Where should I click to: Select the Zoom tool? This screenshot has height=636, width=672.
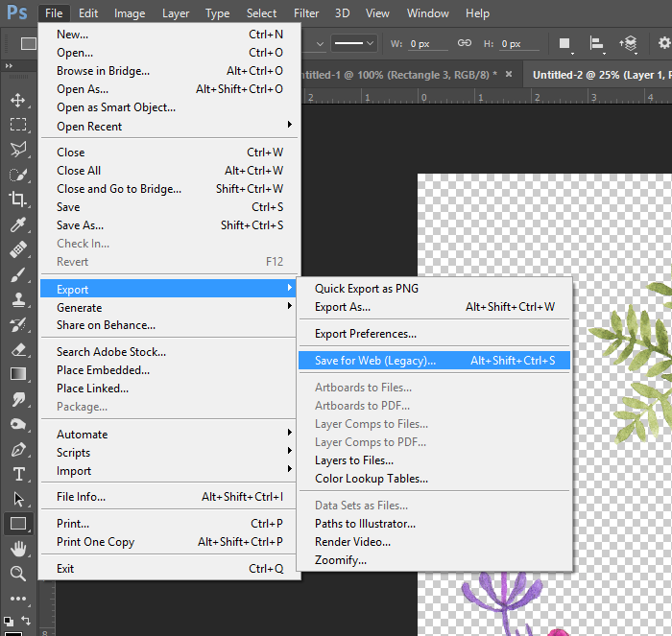click(17, 574)
